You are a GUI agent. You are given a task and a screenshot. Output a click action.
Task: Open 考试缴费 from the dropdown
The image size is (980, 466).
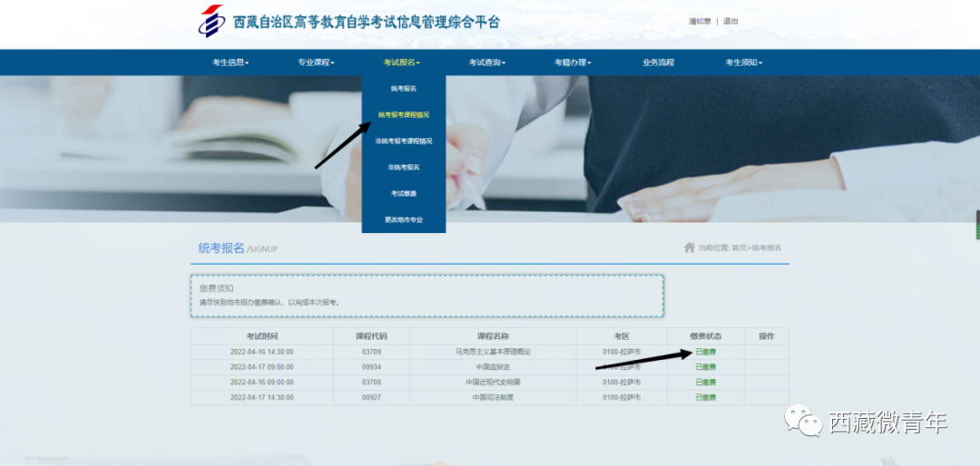click(x=404, y=194)
